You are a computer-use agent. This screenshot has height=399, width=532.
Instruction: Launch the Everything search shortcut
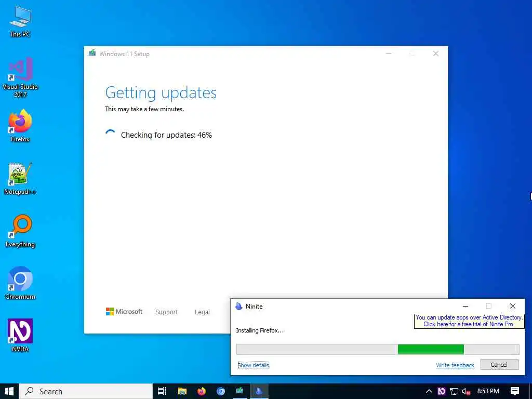coord(20,231)
